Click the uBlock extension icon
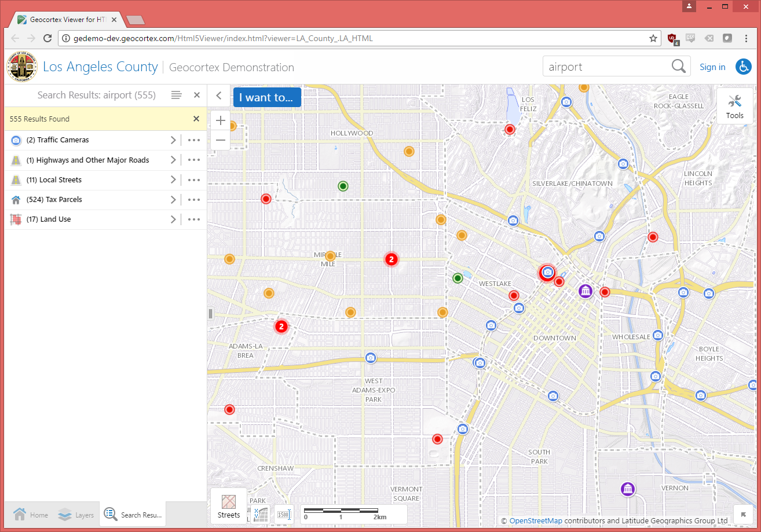This screenshot has width=761, height=532. click(672, 39)
